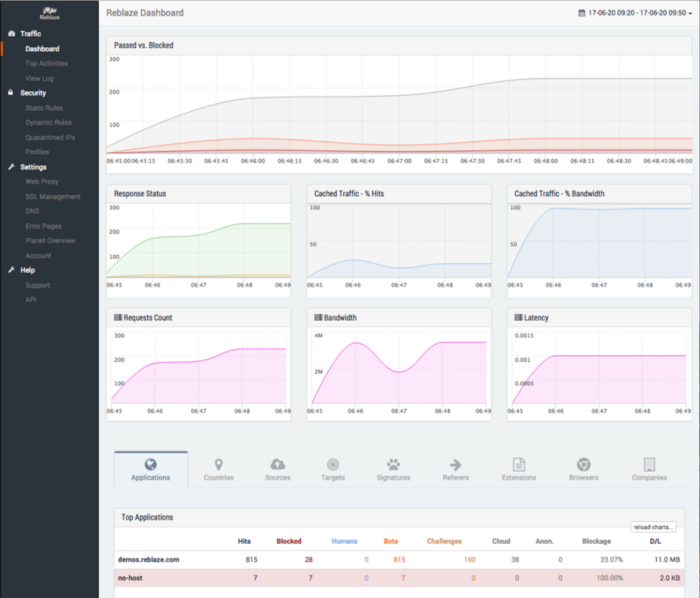The image size is (700, 598).
Task: Open the Targets bullseye icon
Action: click(333, 465)
